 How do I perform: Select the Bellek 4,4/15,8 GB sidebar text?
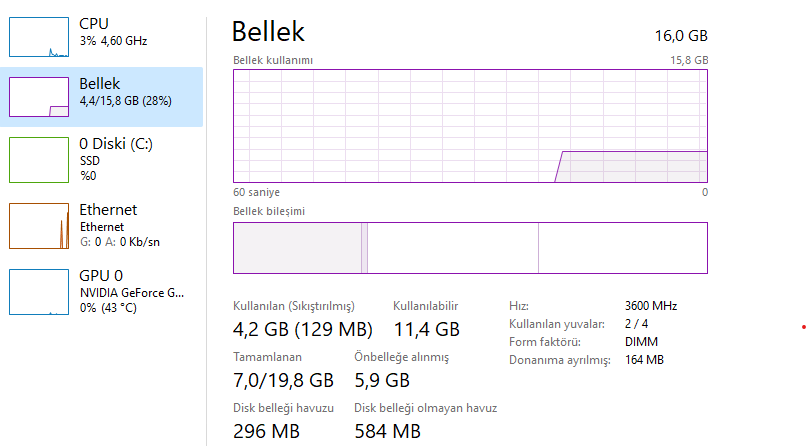click(125, 101)
